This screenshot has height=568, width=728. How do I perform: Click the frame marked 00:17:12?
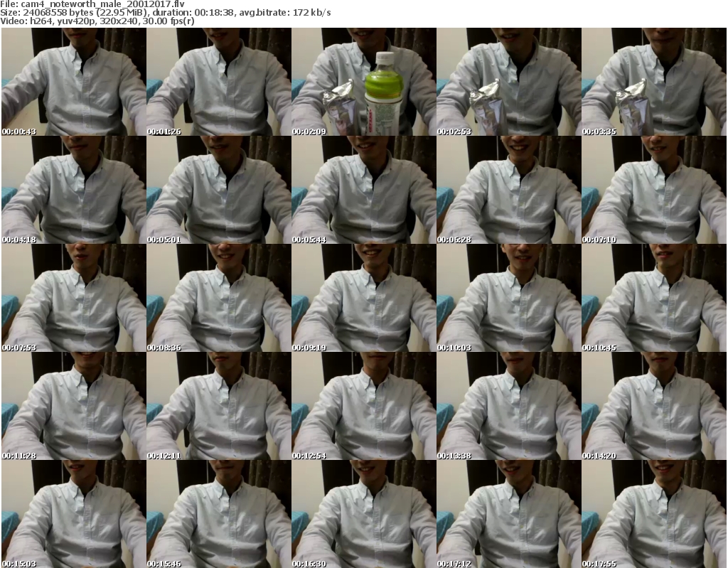coord(509,514)
